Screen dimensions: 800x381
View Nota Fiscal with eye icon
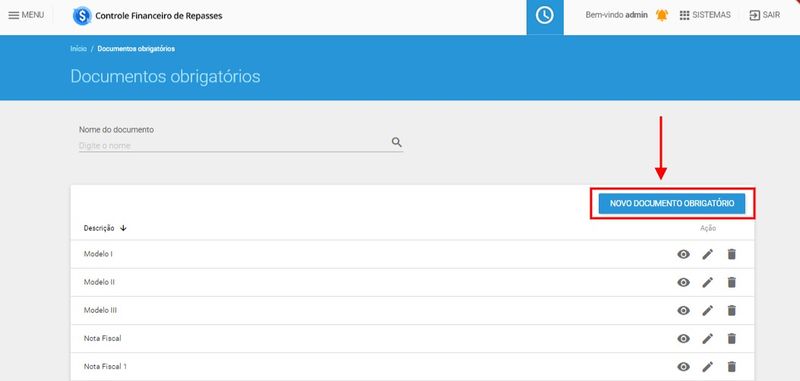click(683, 338)
